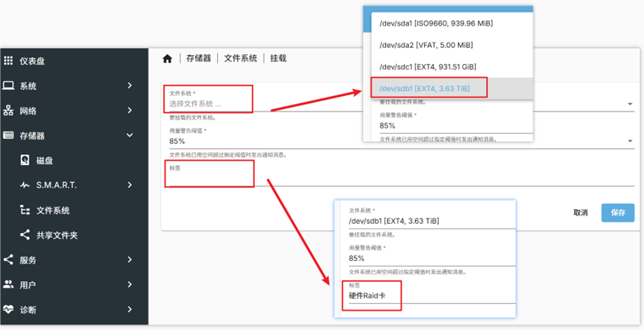
Task: Click the System monitor icon
Action: tap(9, 86)
